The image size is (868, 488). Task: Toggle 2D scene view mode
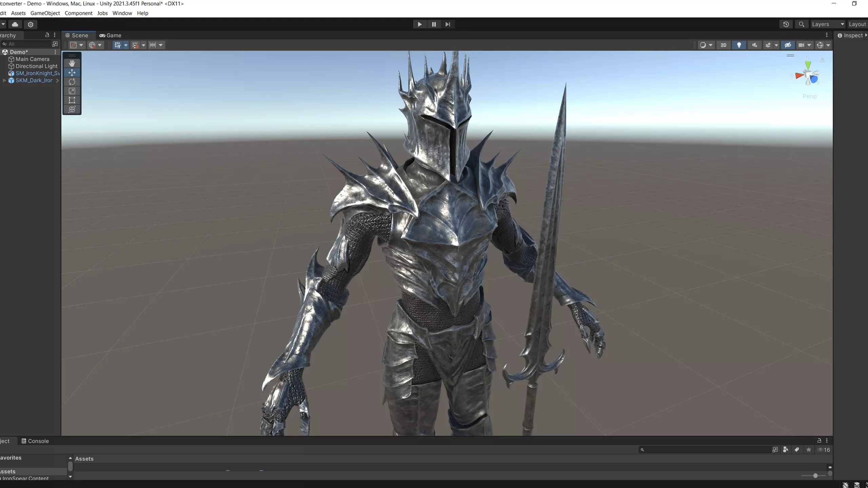tap(723, 45)
